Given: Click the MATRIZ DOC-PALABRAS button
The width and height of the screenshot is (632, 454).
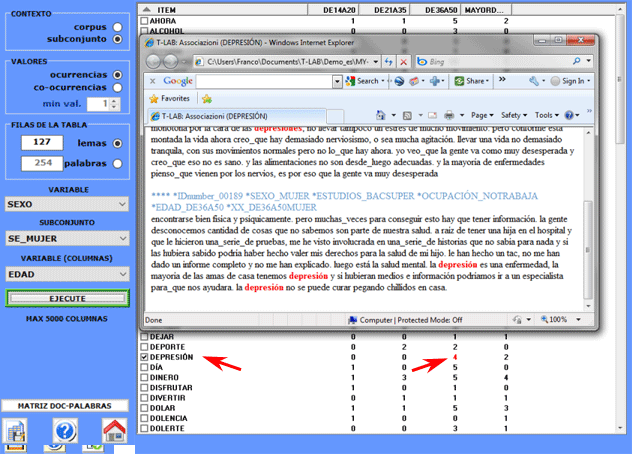Looking at the screenshot, I should coord(65,406).
